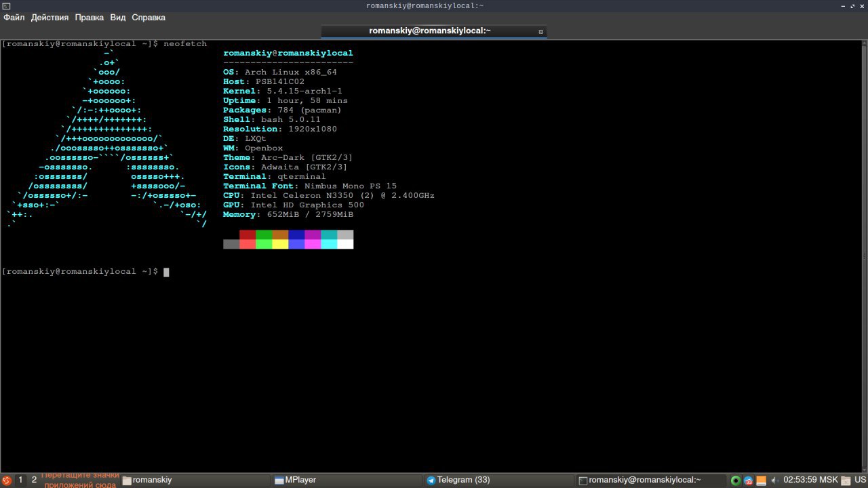
Task: Switch to desktop 2
Action: point(34,480)
